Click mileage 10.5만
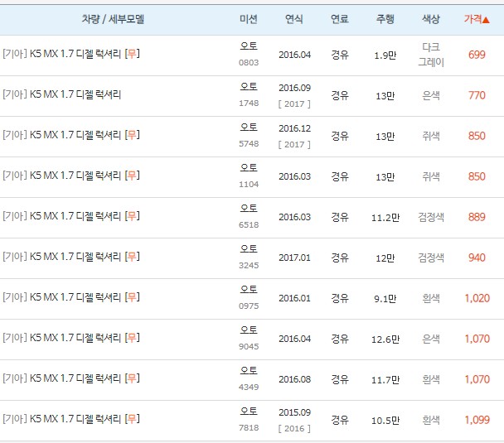The width and height of the screenshot is (504, 443). click(385, 421)
